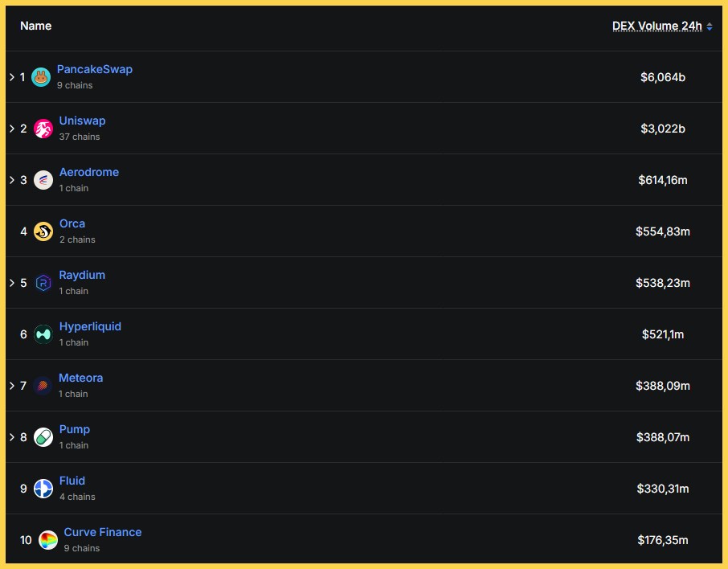Select the $614,16m volume value
Viewport: 728px width, 569px height.
(663, 180)
